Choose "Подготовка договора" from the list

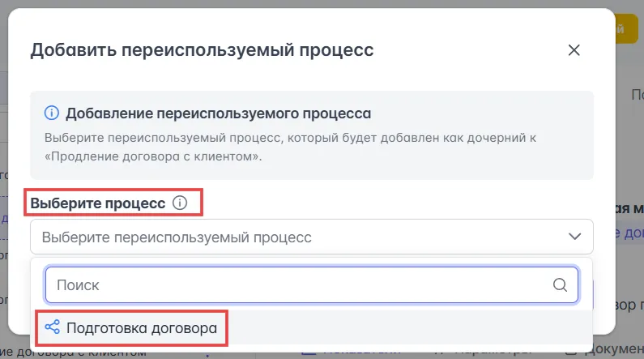141,328
